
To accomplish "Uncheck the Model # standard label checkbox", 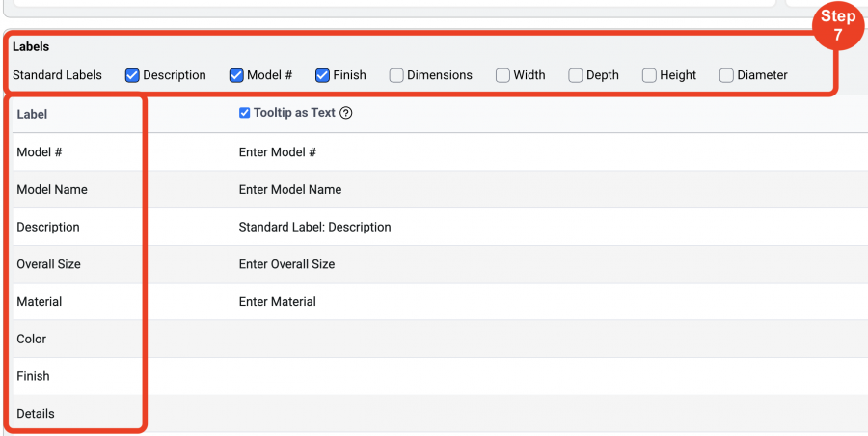I will click(x=236, y=75).
